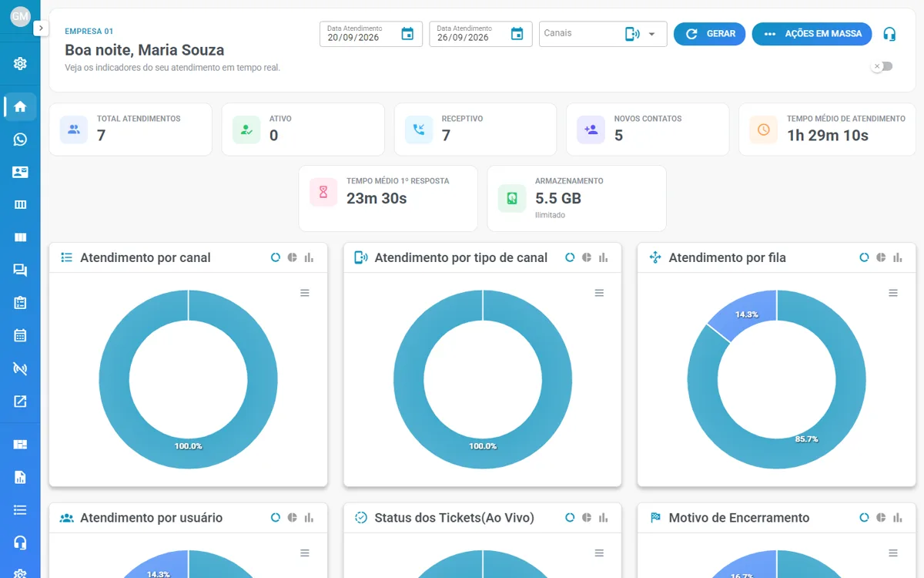Open the contact card sidebar icon
Screen dimensions: 924x578
pyautogui.click(x=20, y=172)
